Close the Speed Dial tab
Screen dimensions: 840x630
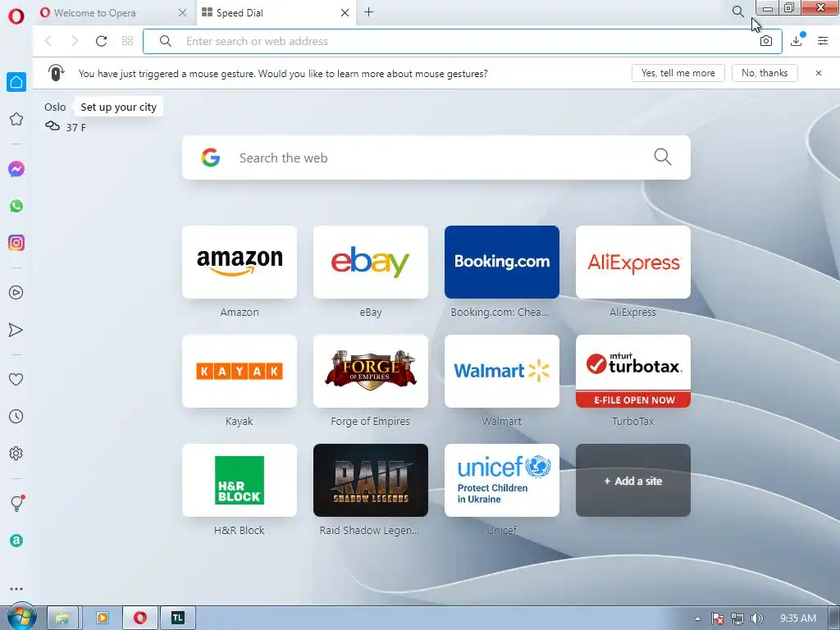345,13
